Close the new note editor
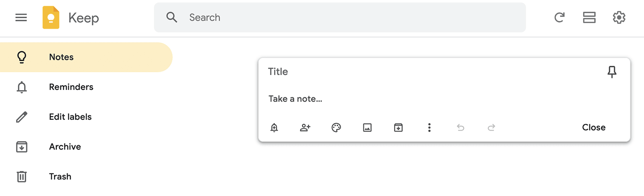The height and width of the screenshot is (196, 644). click(x=594, y=127)
